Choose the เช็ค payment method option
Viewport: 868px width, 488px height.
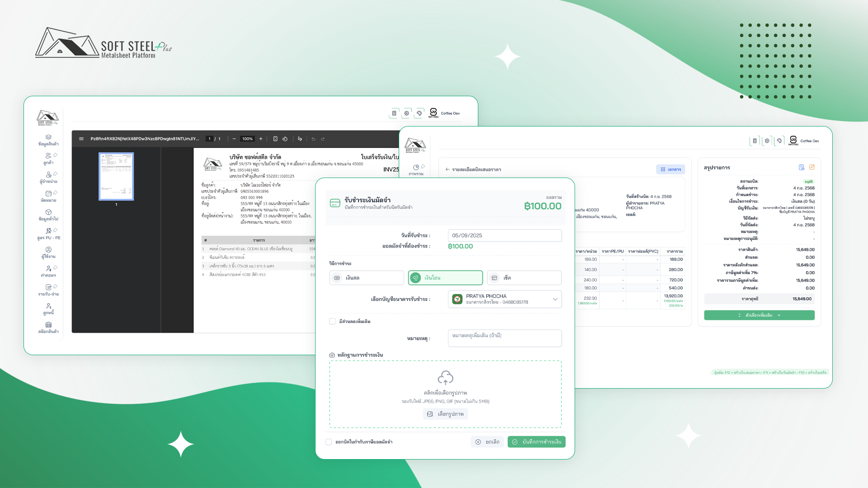(x=524, y=278)
